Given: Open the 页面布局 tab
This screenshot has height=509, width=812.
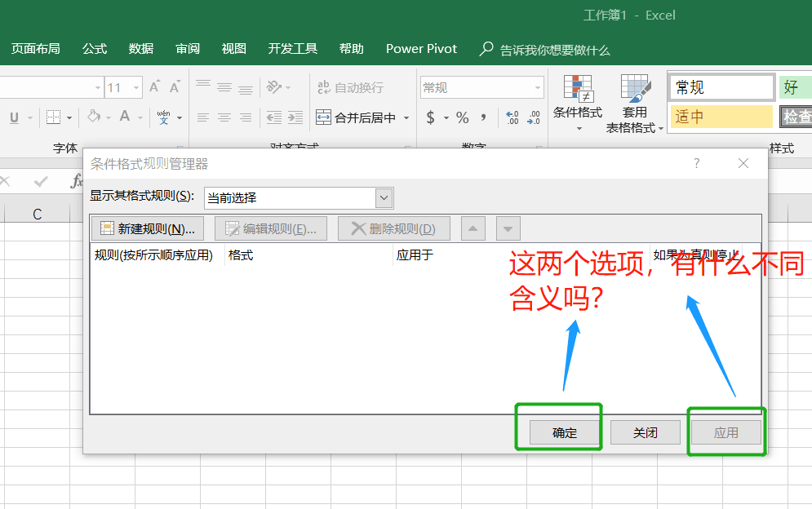Looking at the screenshot, I should [x=36, y=49].
